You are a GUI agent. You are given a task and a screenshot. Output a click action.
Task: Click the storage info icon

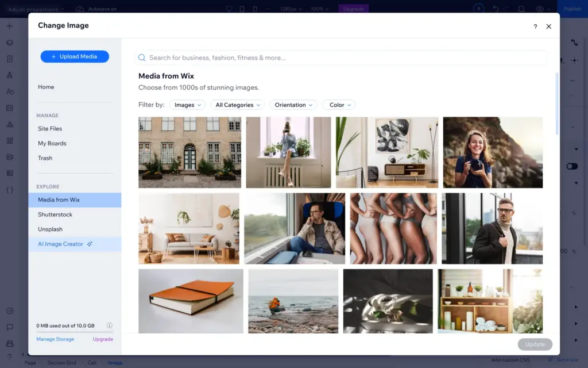110,325
